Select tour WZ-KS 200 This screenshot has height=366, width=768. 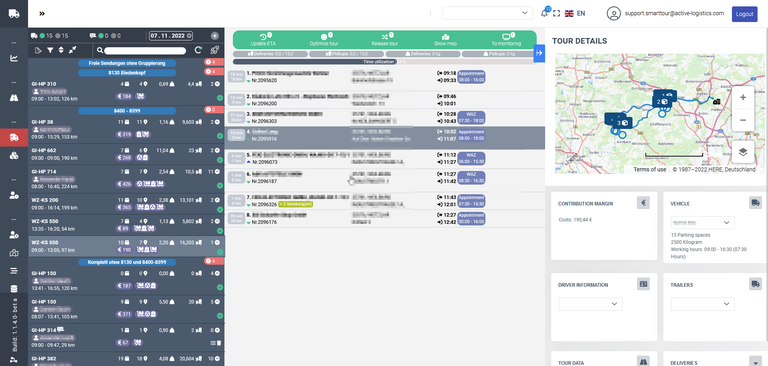coord(126,204)
